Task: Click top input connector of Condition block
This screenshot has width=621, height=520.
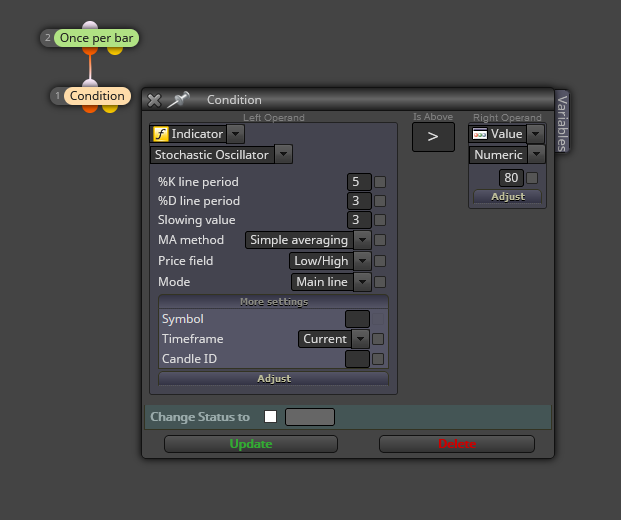Action: tap(90, 83)
